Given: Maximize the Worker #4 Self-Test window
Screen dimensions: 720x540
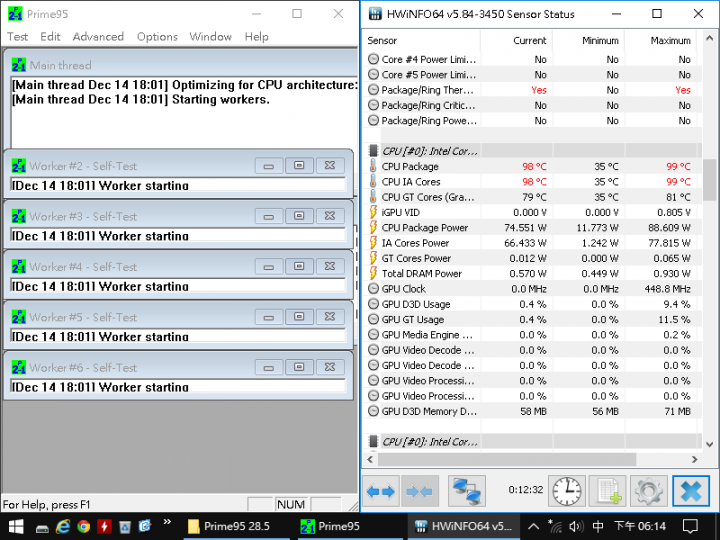Looking at the screenshot, I should click(x=299, y=267).
